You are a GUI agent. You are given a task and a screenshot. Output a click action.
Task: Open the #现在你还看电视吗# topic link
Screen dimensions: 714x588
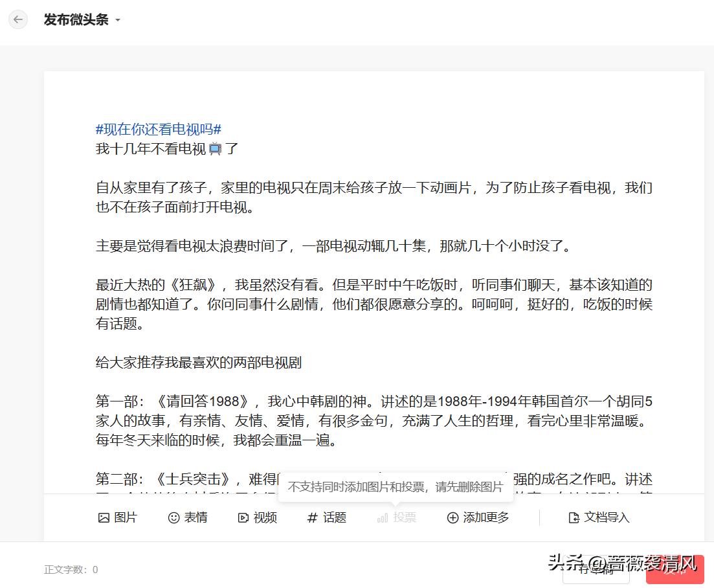pos(159,130)
